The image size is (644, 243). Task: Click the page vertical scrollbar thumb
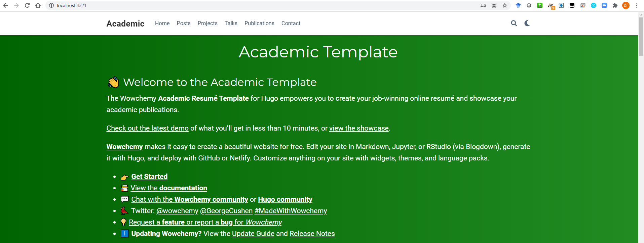pyautogui.click(x=641, y=36)
